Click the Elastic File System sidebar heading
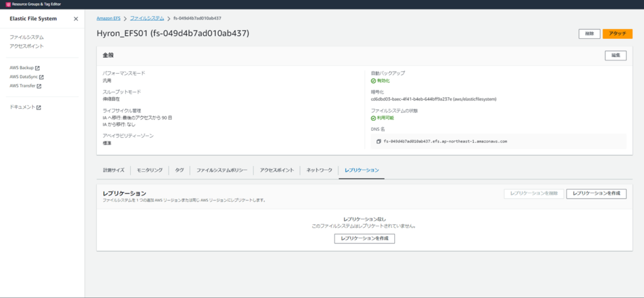The width and height of the screenshot is (644, 298). click(x=33, y=19)
